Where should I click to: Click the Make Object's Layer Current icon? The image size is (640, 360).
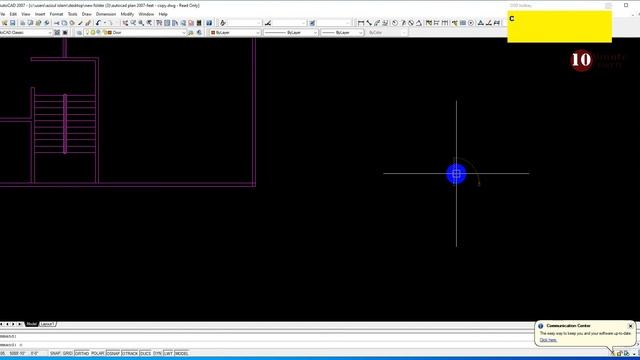191,33
